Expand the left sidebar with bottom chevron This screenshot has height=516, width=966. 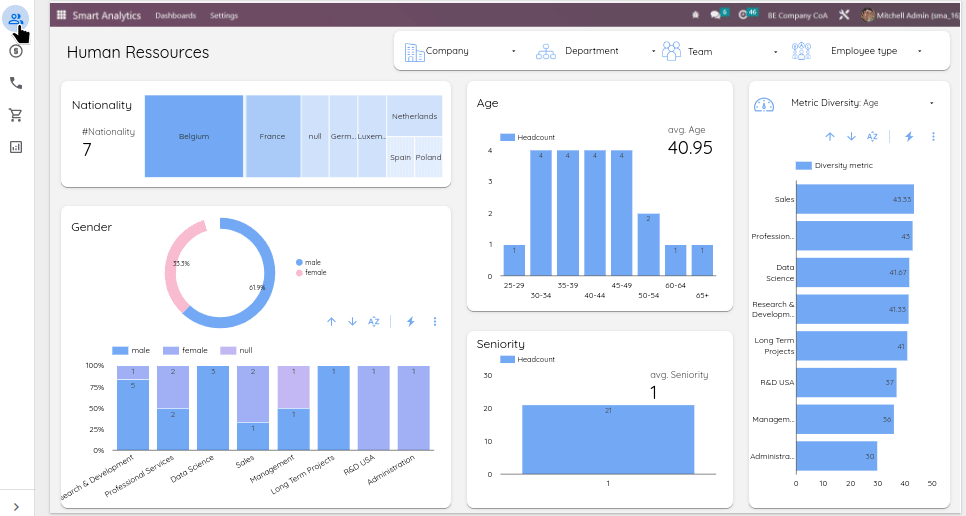[16, 507]
